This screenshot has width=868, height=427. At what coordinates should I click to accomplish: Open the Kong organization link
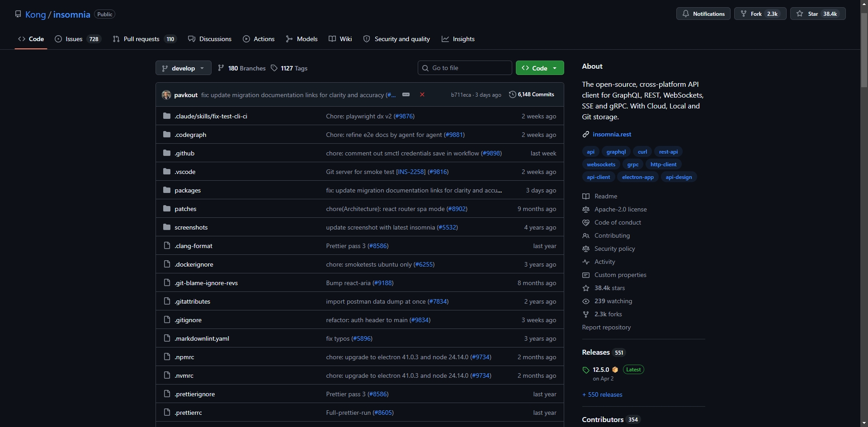(35, 14)
